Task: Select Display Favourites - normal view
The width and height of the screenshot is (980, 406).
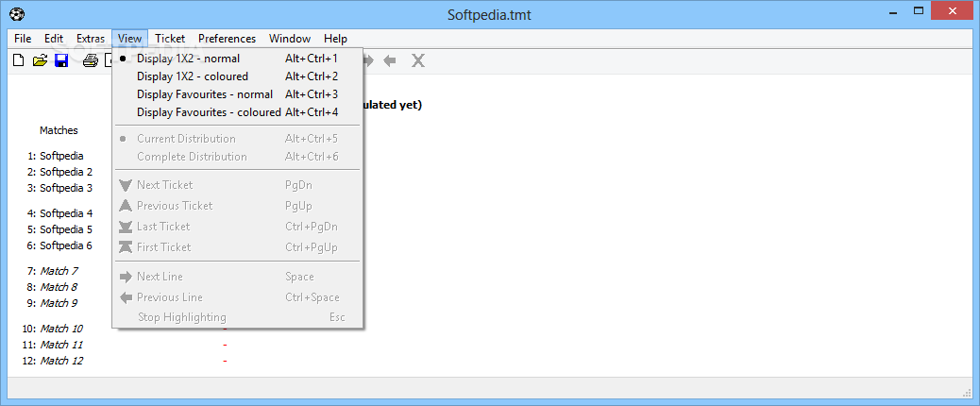Action: coord(238,94)
